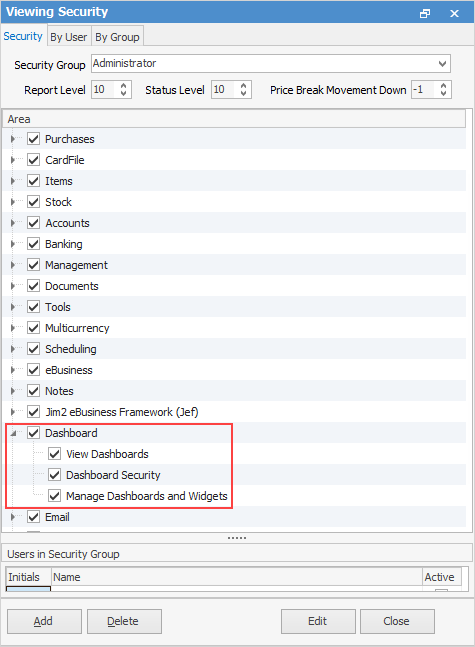Uncheck Manage Dashboards and Widgets checkbox
The height and width of the screenshot is (647, 475).
point(54,496)
